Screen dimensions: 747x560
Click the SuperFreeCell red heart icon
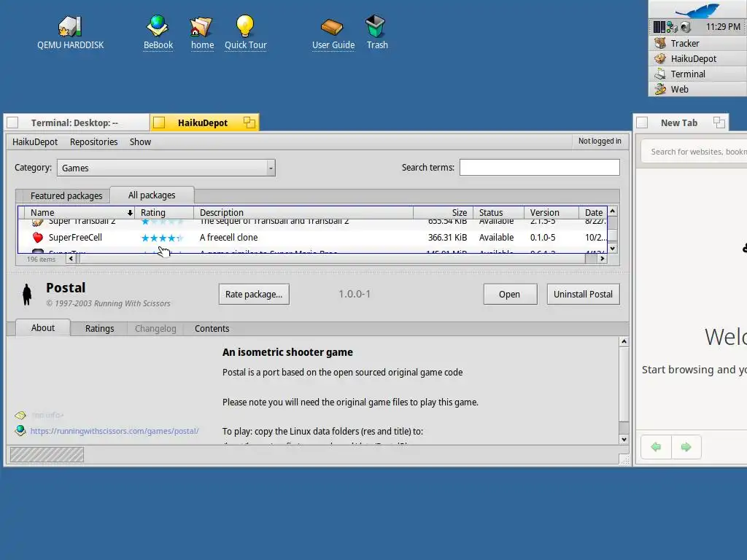coord(38,237)
